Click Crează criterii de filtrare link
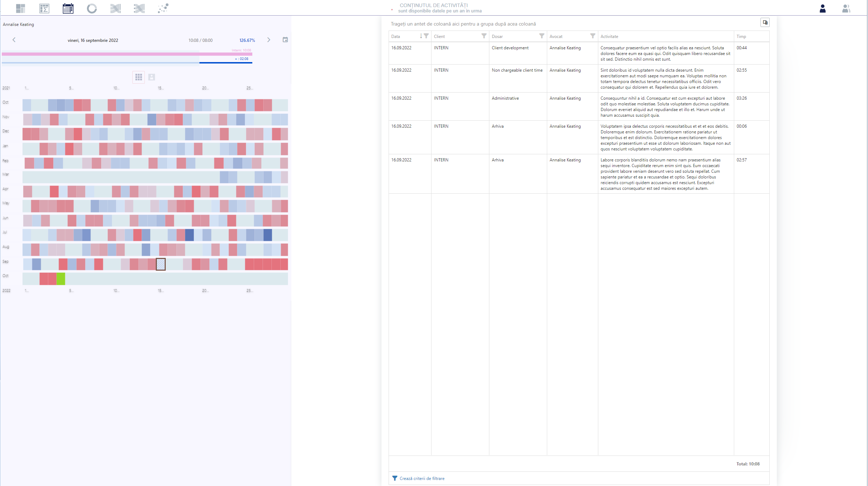The image size is (868, 486). click(x=422, y=478)
